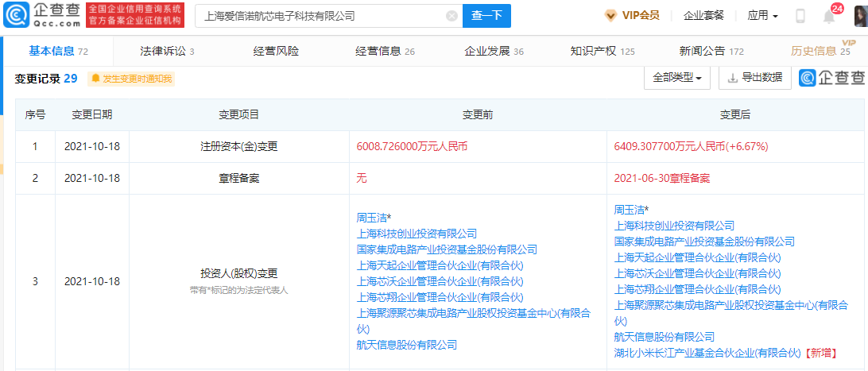Click 投资人(股权)变更 change item cell

[x=239, y=274]
